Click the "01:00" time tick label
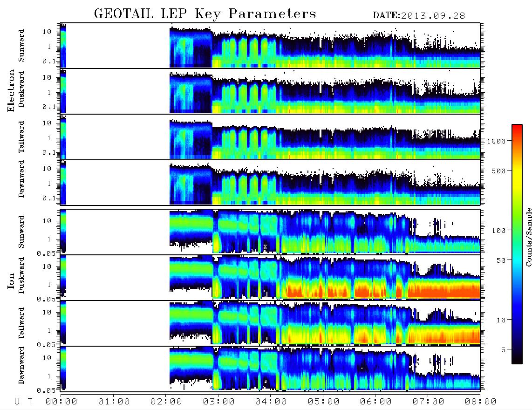Viewport: 532px width, 410px height. coord(114,402)
